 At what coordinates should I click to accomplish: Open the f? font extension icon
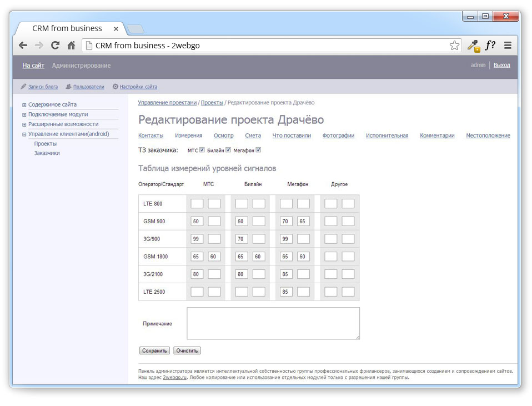click(x=490, y=45)
